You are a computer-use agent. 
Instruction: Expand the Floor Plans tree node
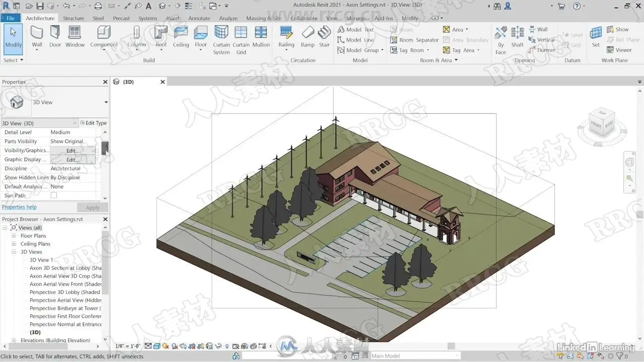tap(14, 236)
